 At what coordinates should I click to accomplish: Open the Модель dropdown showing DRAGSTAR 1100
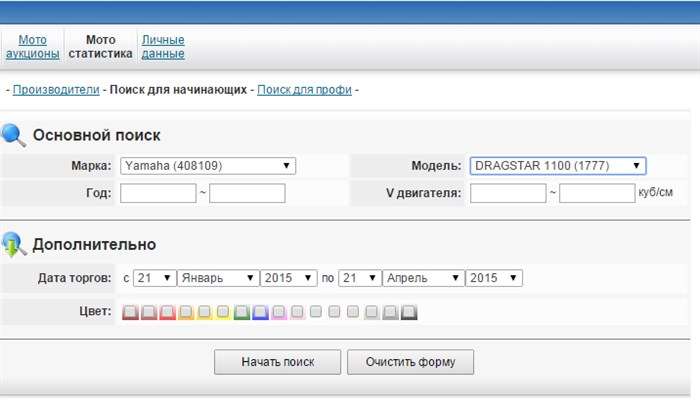click(x=557, y=166)
